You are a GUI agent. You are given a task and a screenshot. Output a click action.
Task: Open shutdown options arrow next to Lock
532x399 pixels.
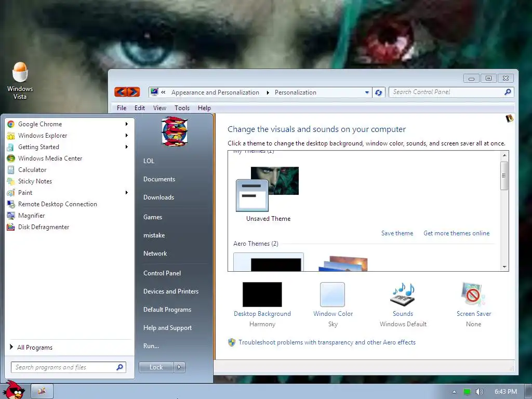pyautogui.click(x=179, y=367)
